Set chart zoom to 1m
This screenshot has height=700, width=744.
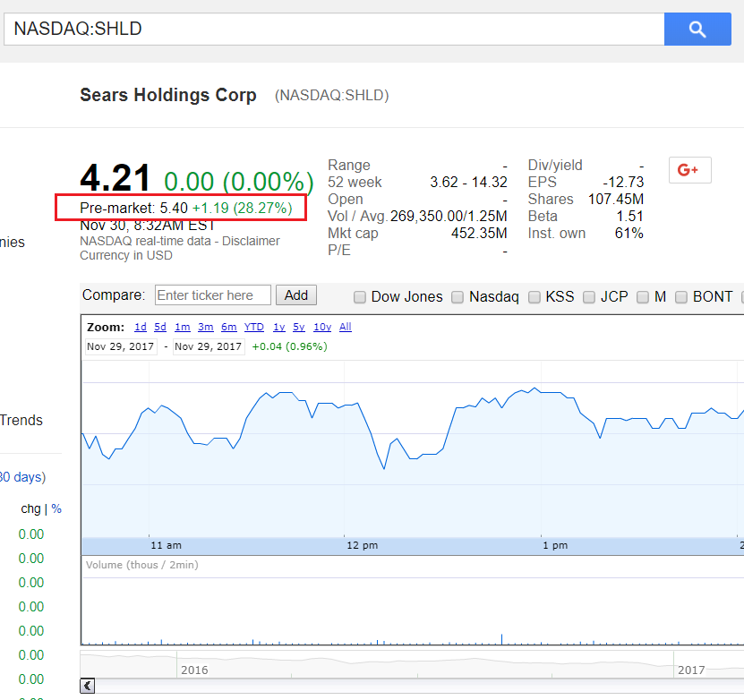[x=183, y=327]
